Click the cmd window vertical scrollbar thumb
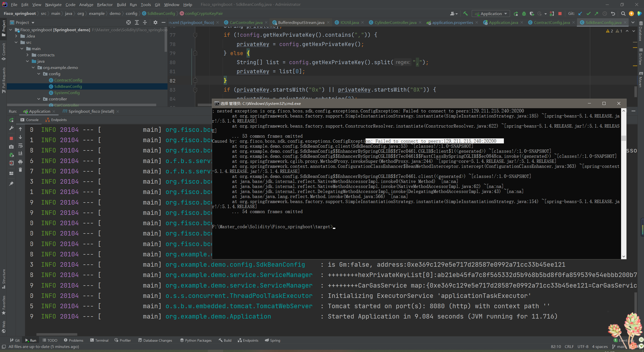The width and height of the screenshot is (644, 352). click(x=624, y=138)
